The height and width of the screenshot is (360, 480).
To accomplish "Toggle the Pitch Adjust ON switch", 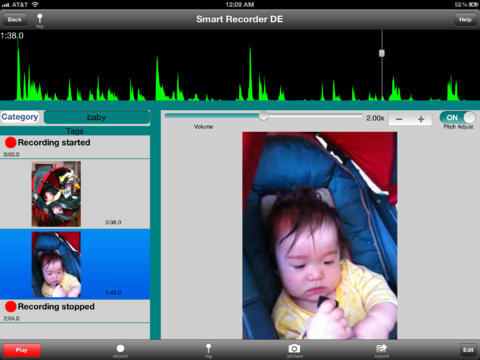I will tap(457, 118).
